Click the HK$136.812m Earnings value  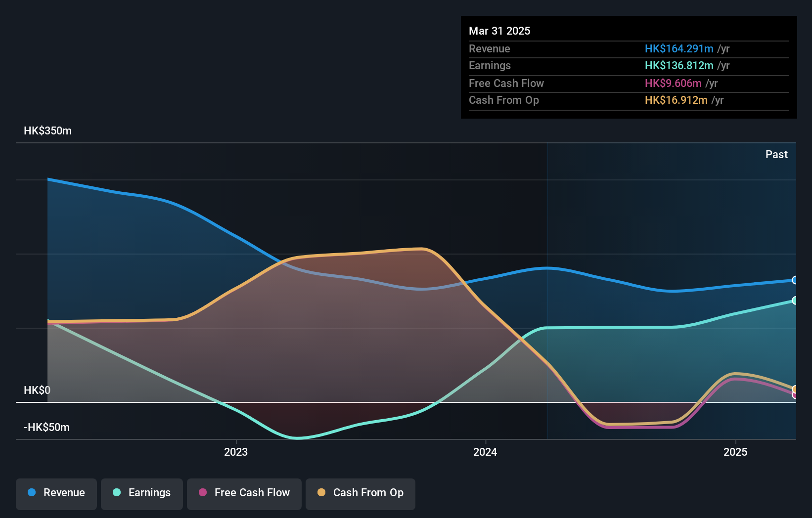click(x=679, y=65)
